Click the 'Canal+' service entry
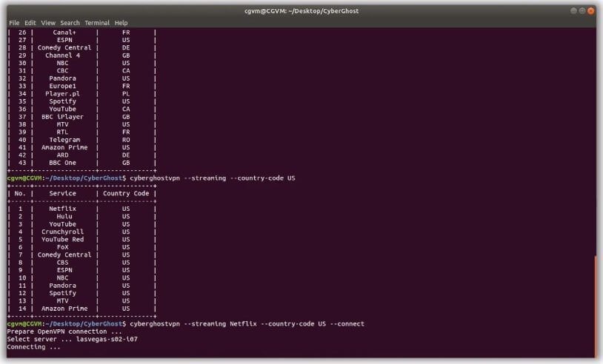Image resolution: width=603 pixels, height=364 pixels. [x=64, y=33]
